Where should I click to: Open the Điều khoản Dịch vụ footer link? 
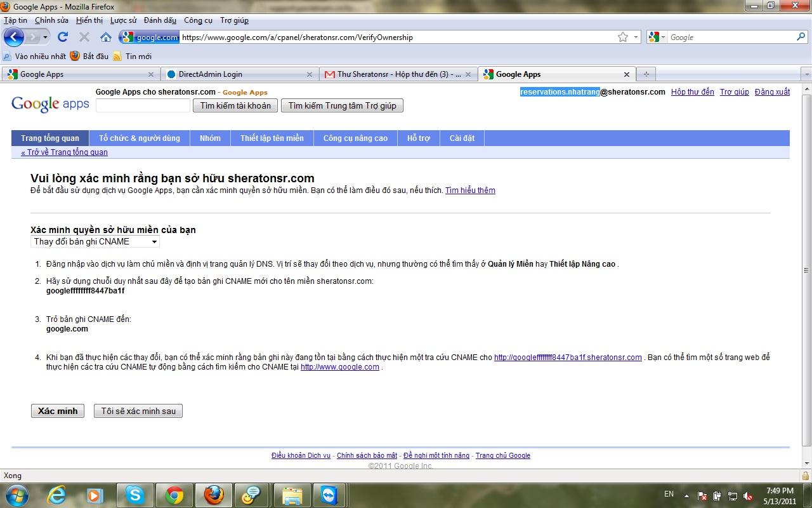(x=301, y=455)
